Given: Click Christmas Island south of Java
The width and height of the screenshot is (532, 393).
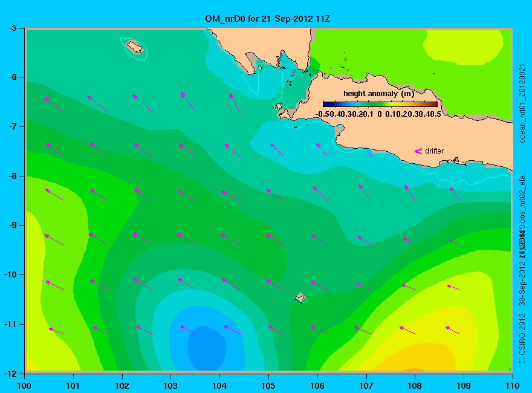Looking at the screenshot, I should pos(300,297).
